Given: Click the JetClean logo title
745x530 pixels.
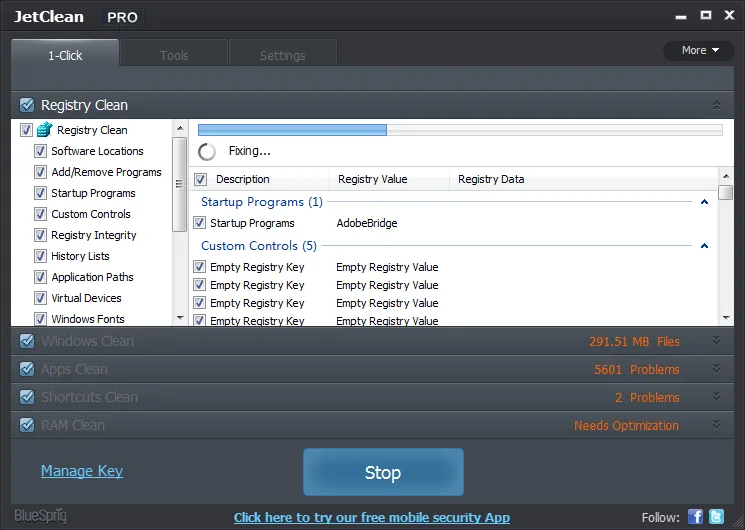Looking at the screenshot, I should [x=48, y=17].
